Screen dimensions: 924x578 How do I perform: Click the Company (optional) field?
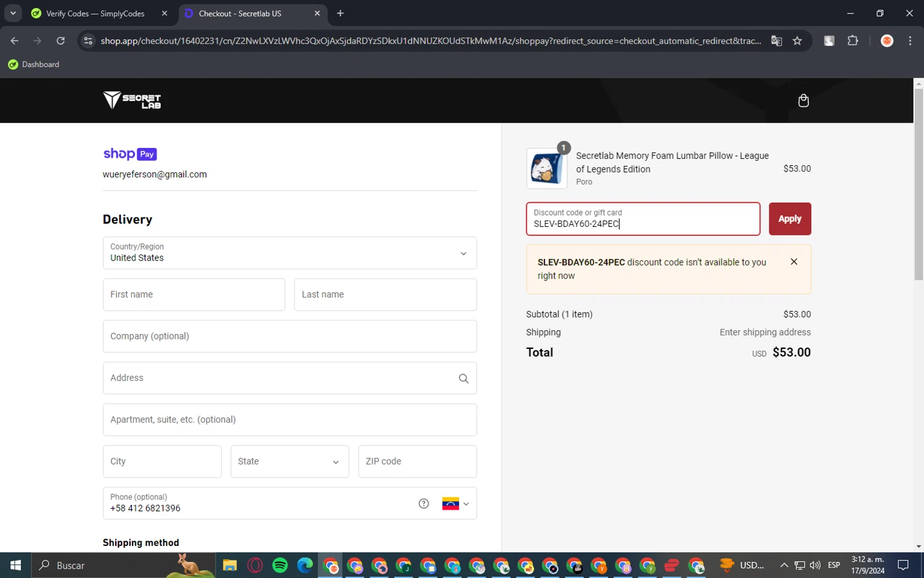(290, 336)
